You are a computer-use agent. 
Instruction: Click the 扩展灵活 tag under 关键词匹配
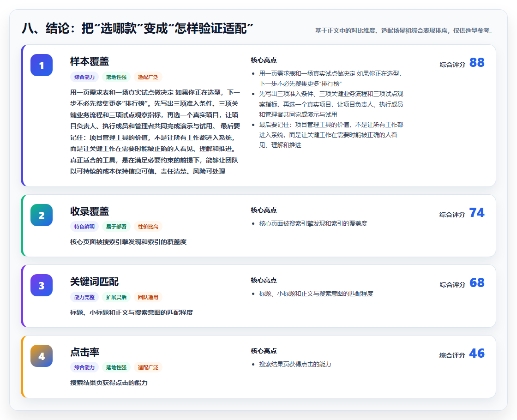[x=116, y=297]
